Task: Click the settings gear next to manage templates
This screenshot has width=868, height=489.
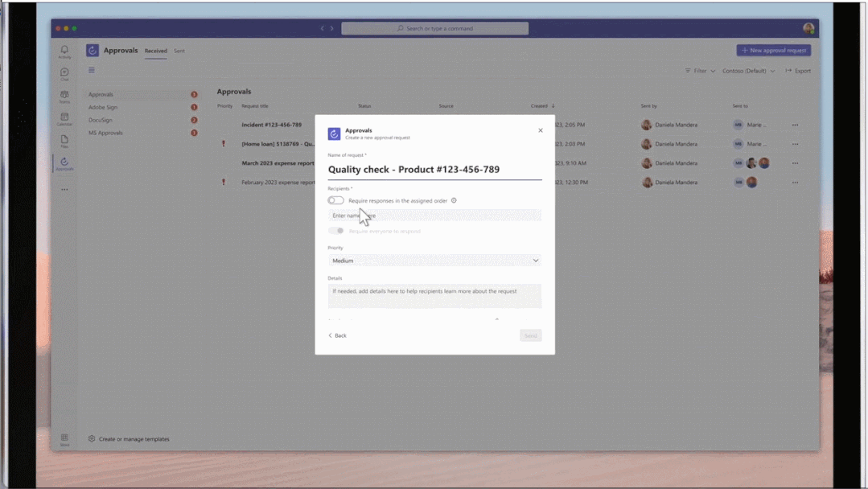Action: (92, 438)
